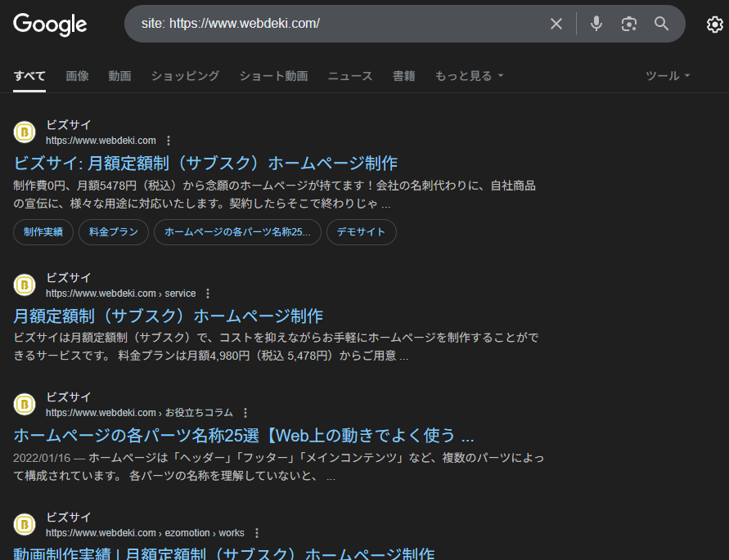This screenshot has width=729, height=560.
Task: Go to the 書籍 tab
Action: tap(403, 76)
